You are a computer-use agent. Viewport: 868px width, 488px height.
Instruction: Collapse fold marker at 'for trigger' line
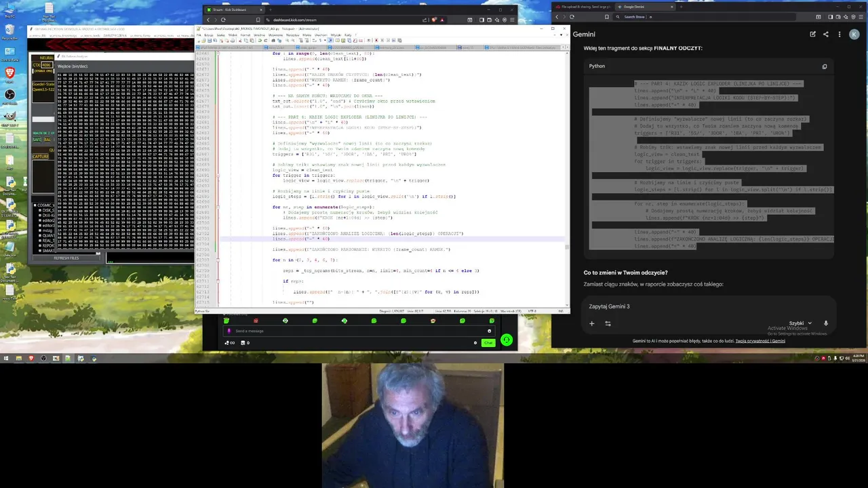pos(217,176)
